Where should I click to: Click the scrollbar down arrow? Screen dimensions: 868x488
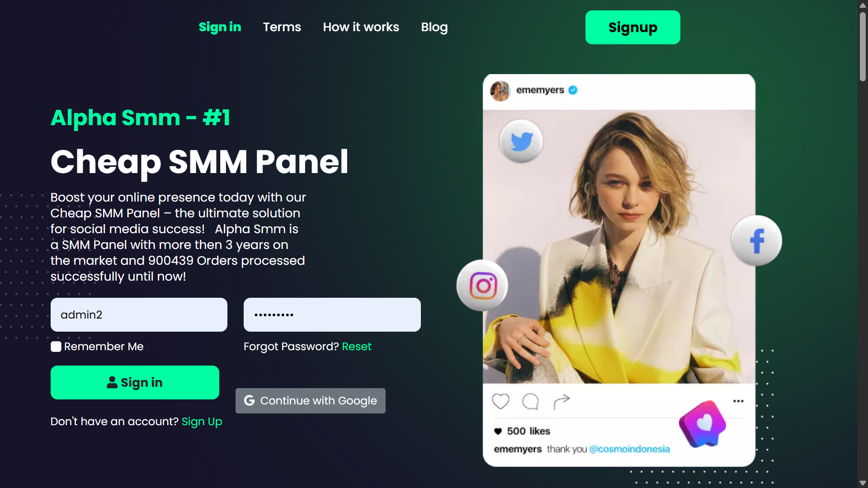click(x=863, y=483)
